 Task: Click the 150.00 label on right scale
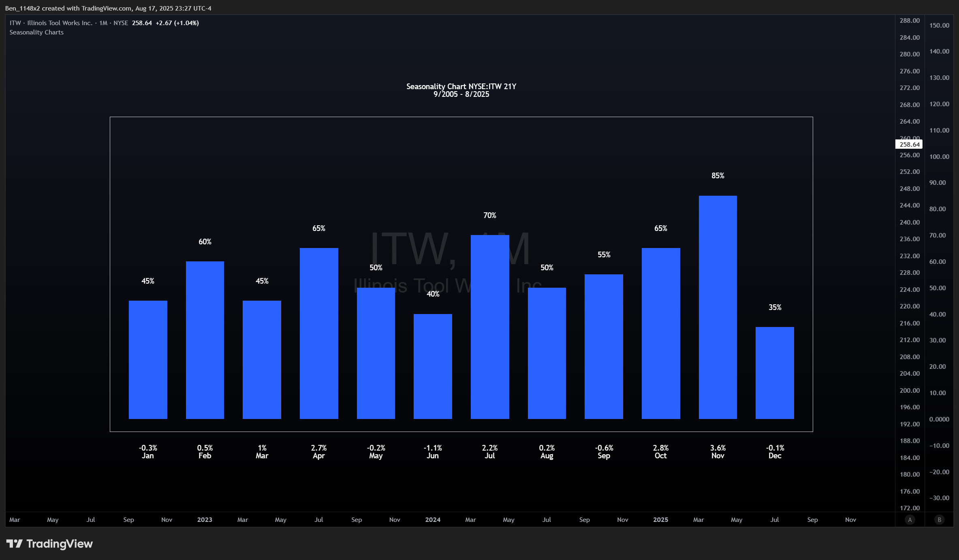(x=939, y=26)
